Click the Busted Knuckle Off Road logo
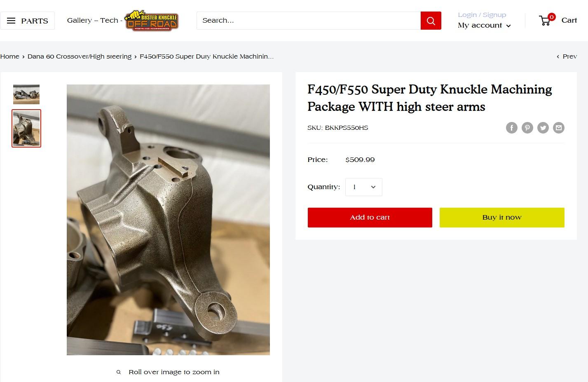588x382 pixels. pos(152,21)
